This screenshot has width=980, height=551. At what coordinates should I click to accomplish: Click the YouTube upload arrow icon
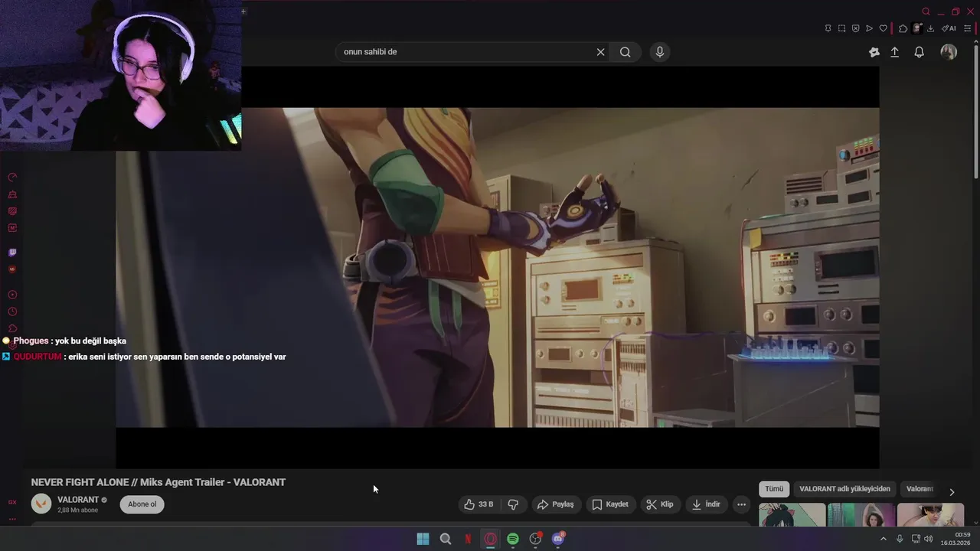tap(895, 52)
